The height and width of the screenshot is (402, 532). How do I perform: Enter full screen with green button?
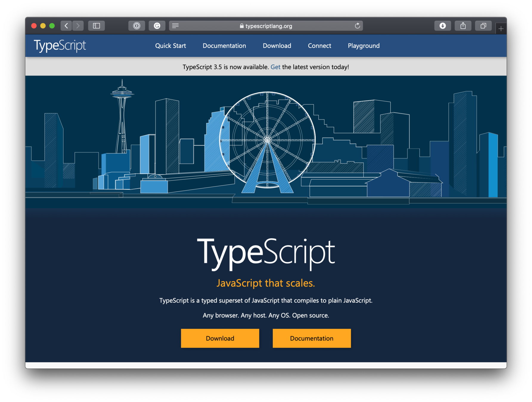pos(52,26)
